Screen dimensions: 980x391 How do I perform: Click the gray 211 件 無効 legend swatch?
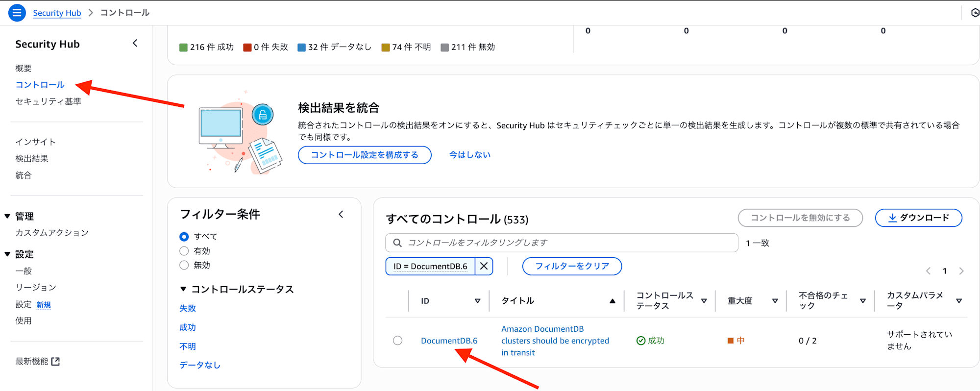click(445, 48)
